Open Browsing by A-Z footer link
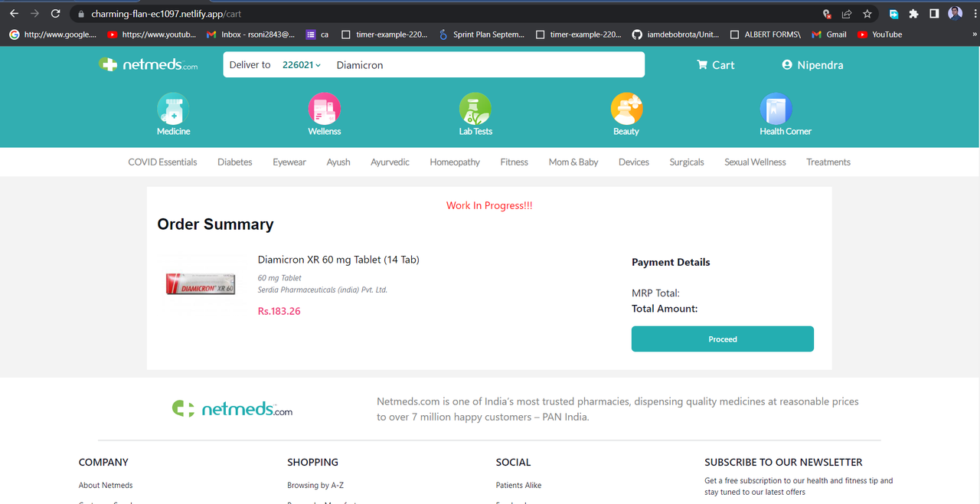Screen dimensions: 980x504 [x=315, y=485]
